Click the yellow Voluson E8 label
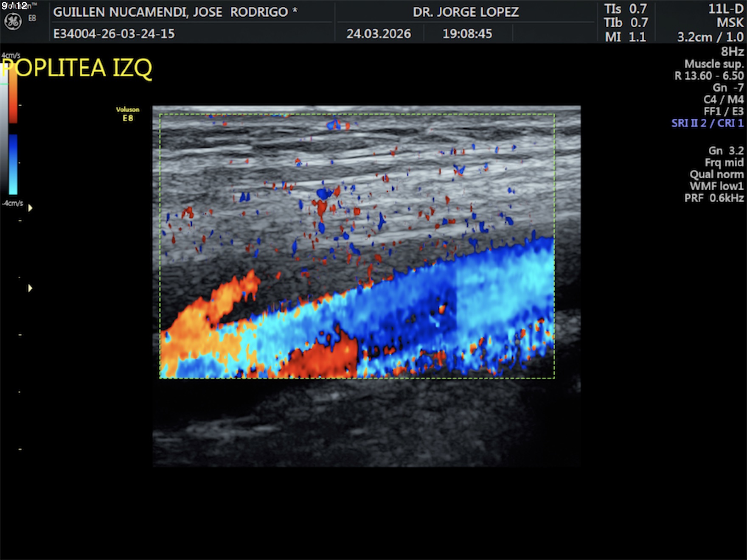 click(128, 114)
